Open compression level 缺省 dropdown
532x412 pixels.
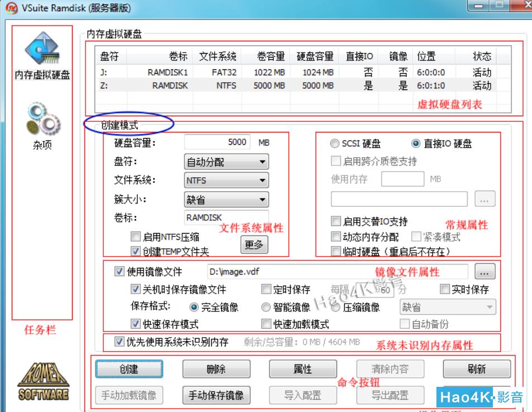point(448,307)
